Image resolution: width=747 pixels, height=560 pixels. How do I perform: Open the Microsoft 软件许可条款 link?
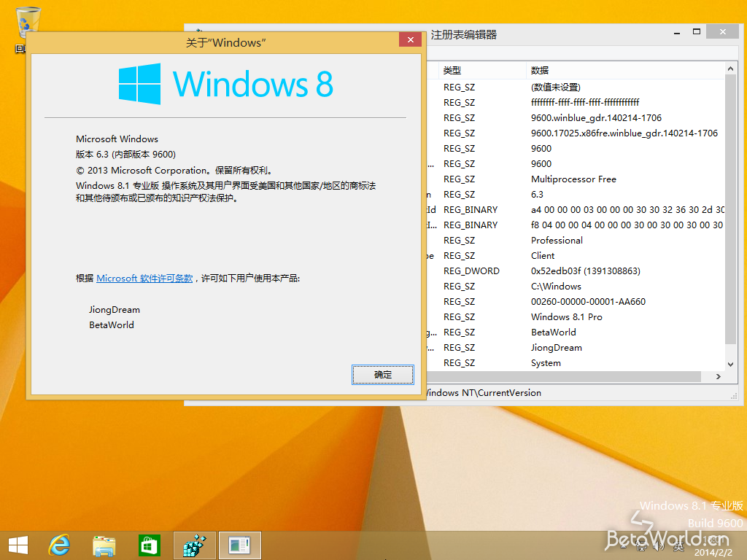click(144, 279)
